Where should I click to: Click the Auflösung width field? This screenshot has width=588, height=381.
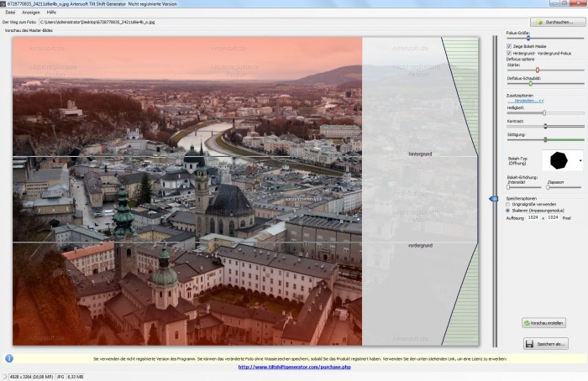tap(533, 217)
